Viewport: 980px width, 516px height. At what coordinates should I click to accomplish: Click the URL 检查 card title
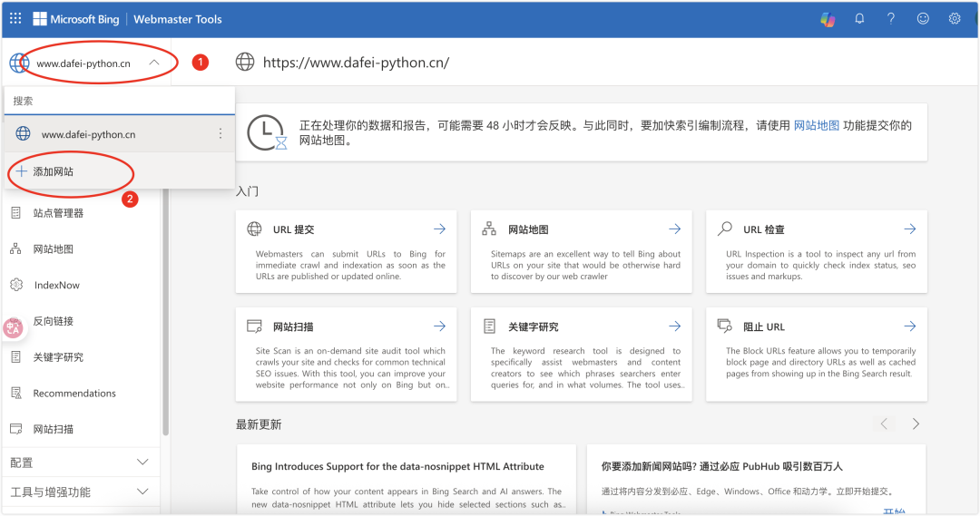[764, 229]
